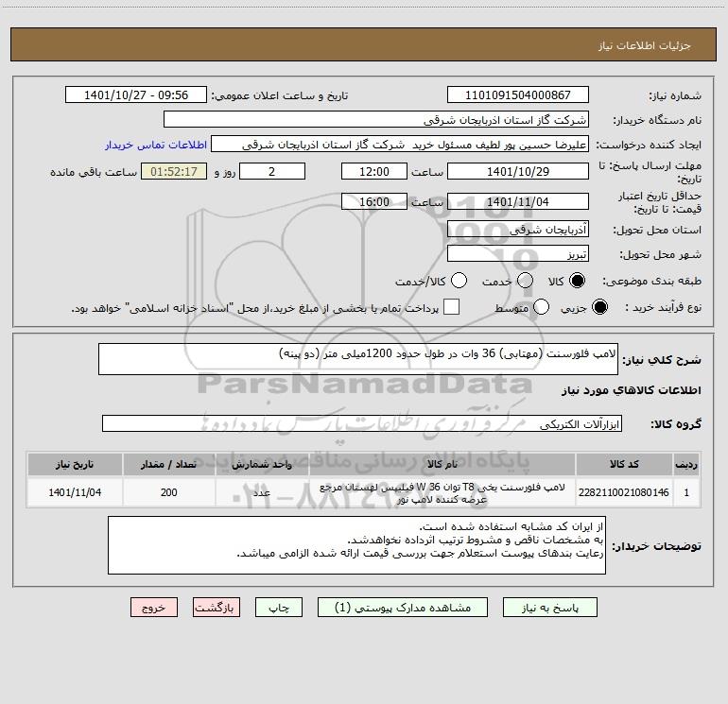The image size is (728, 704).
Task: Click the تاریخ نیاز column header
Action: coord(75,465)
